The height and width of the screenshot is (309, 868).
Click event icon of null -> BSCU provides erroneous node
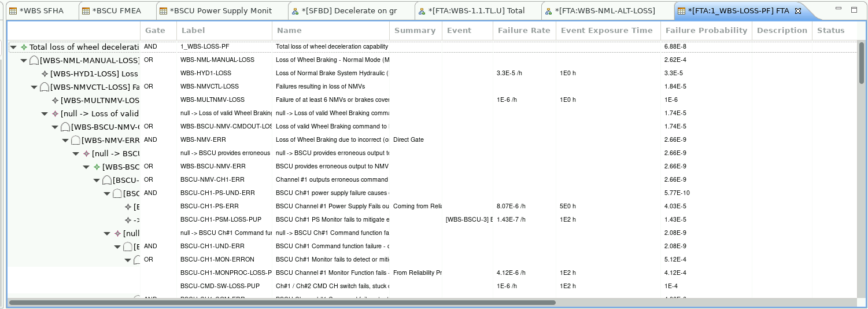pos(86,153)
